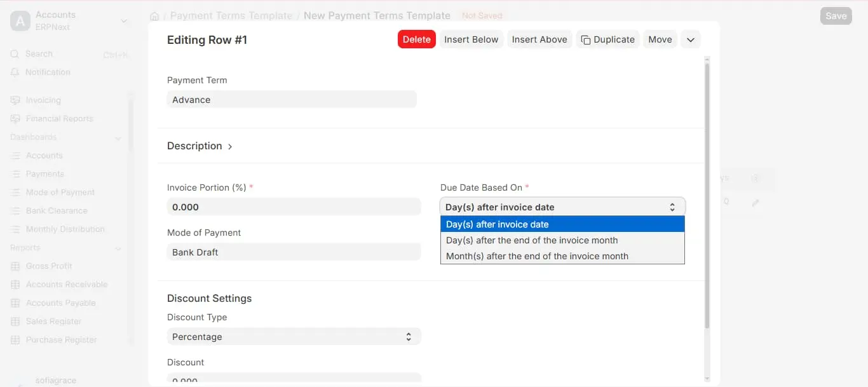The image size is (868, 387).
Task: Click the Gross Profit report icon
Action: (x=15, y=266)
